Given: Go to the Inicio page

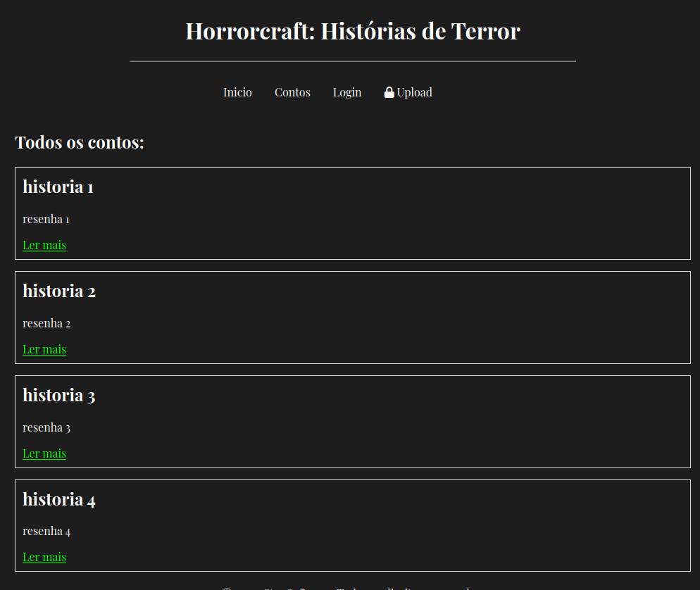Looking at the screenshot, I should (237, 92).
